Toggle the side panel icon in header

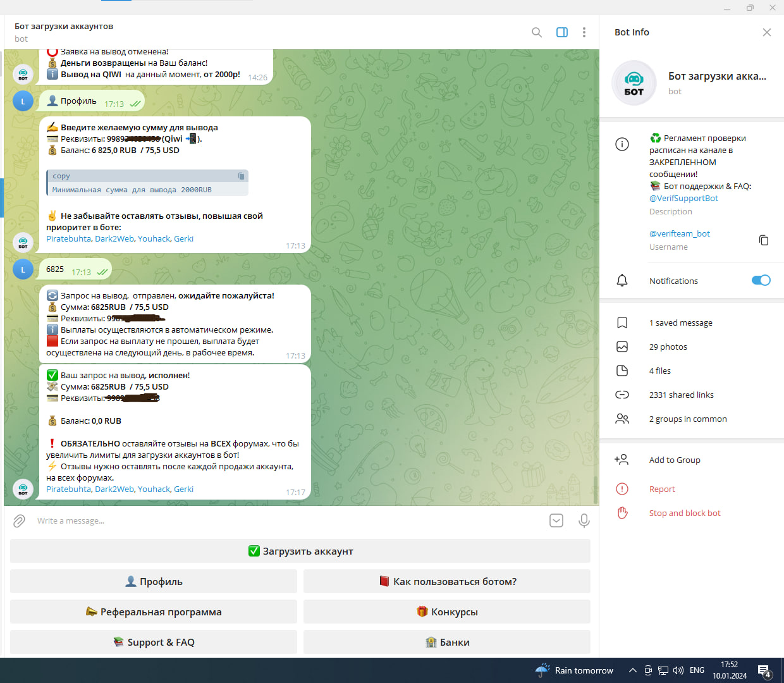tap(561, 32)
